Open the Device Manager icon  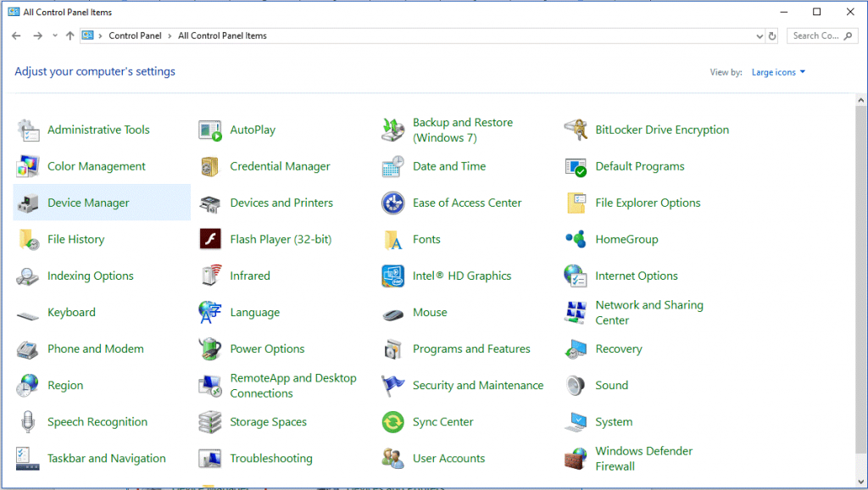pyautogui.click(x=28, y=203)
